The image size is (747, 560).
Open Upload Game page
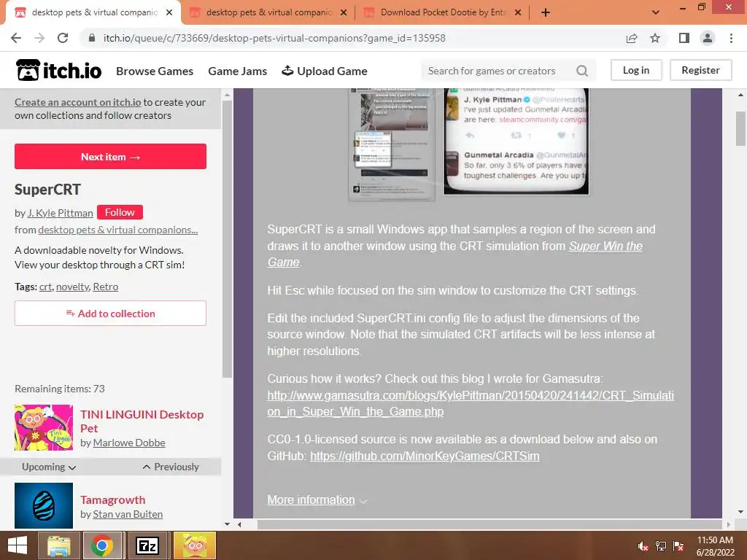click(325, 71)
